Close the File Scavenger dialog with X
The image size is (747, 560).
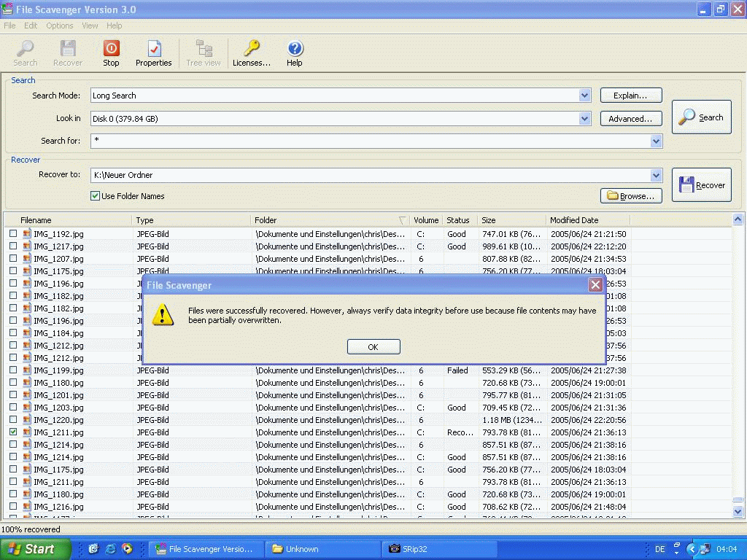click(x=595, y=285)
